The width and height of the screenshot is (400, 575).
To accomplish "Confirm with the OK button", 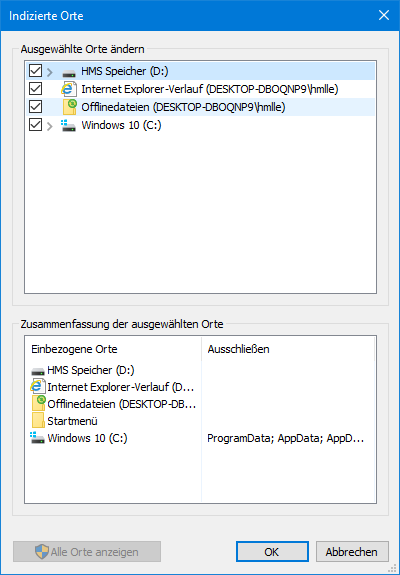I will [x=272, y=552].
